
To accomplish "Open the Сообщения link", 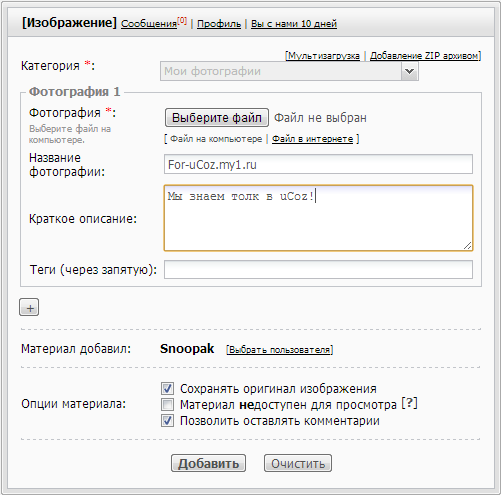I will point(149,24).
